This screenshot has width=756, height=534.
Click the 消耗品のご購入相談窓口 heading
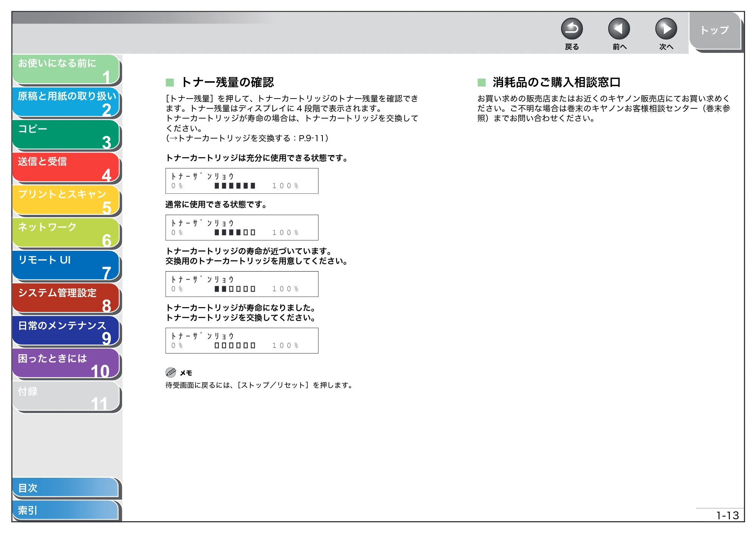556,82
